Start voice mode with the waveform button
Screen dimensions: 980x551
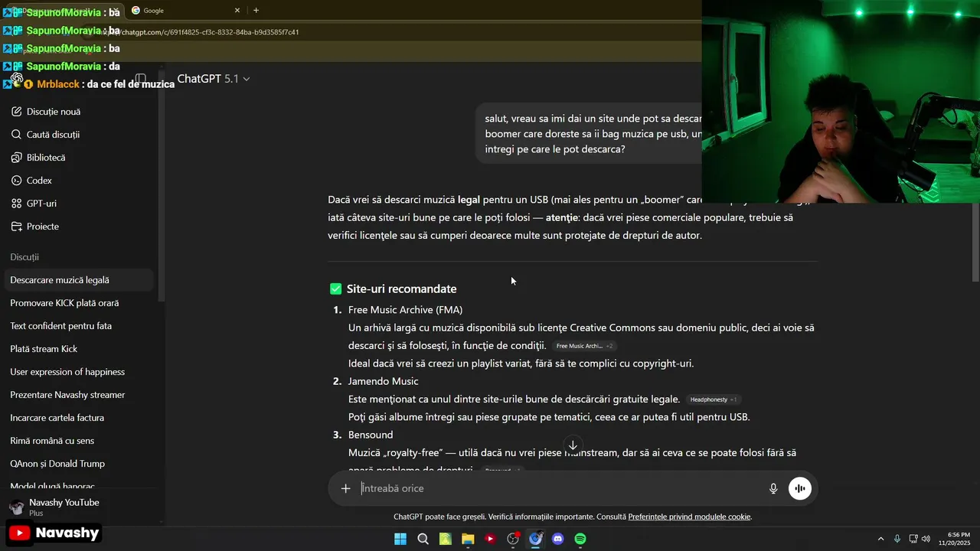800,488
